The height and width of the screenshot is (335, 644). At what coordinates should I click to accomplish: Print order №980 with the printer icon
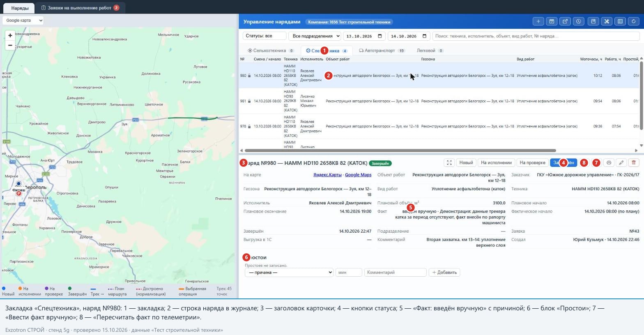[609, 163]
